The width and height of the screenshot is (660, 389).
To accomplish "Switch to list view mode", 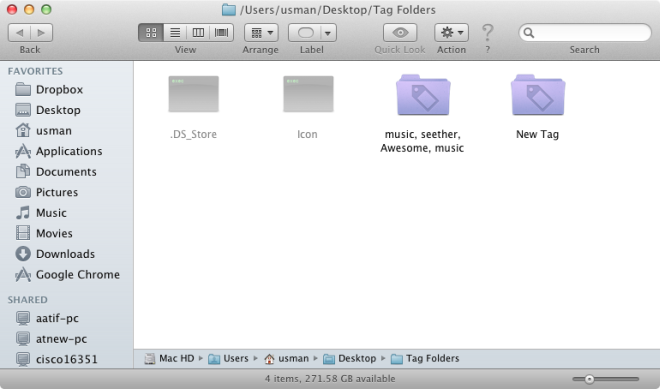I will [x=175, y=32].
